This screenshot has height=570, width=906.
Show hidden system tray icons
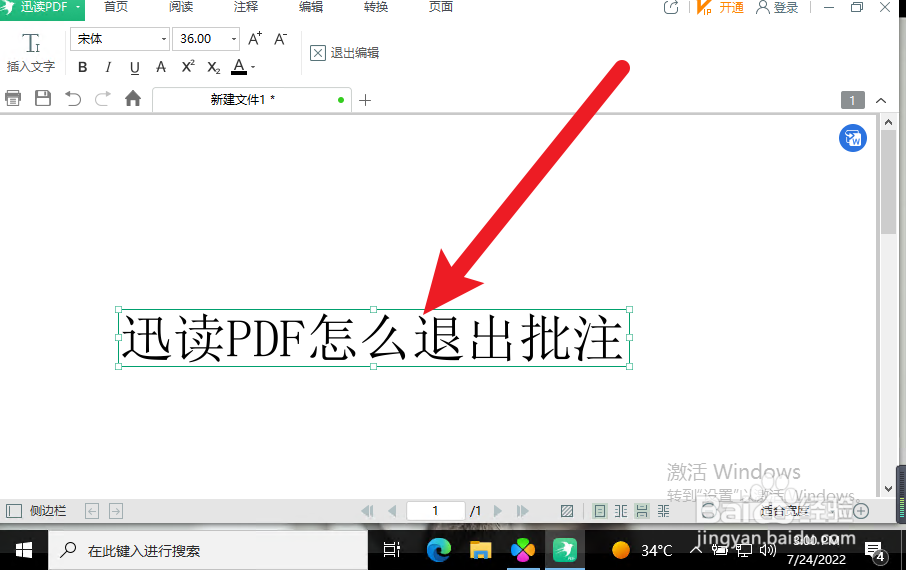click(696, 550)
